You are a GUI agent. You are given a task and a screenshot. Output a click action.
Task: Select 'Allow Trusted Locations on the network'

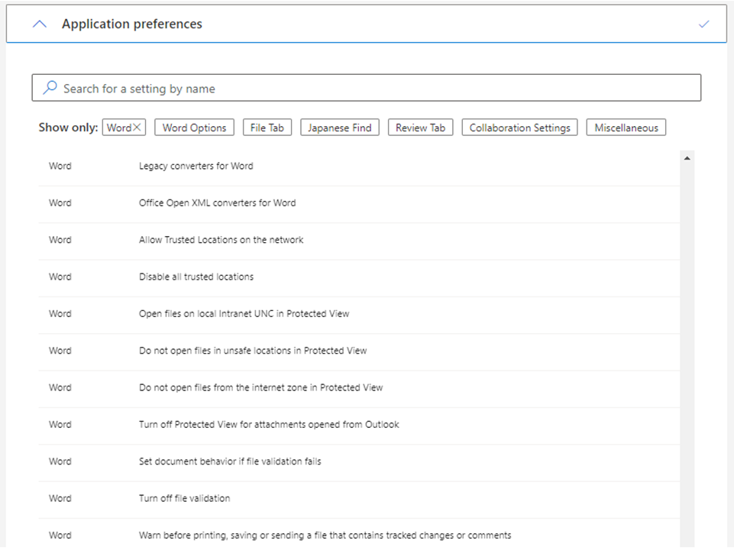[221, 240]
